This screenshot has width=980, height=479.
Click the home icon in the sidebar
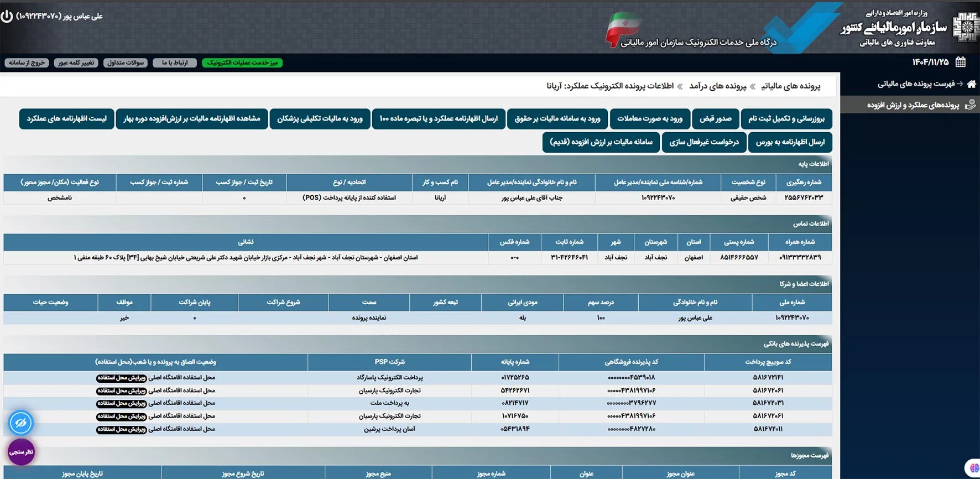pos(971,84)
